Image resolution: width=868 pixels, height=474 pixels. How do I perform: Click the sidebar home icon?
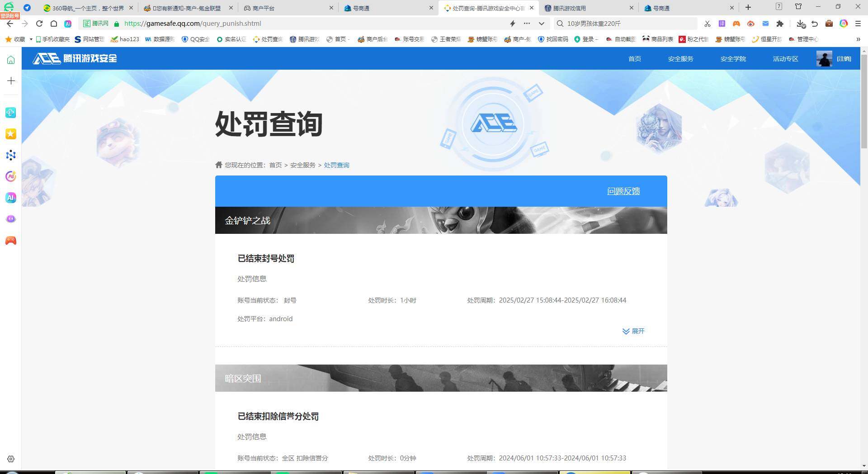coord(11,60)
